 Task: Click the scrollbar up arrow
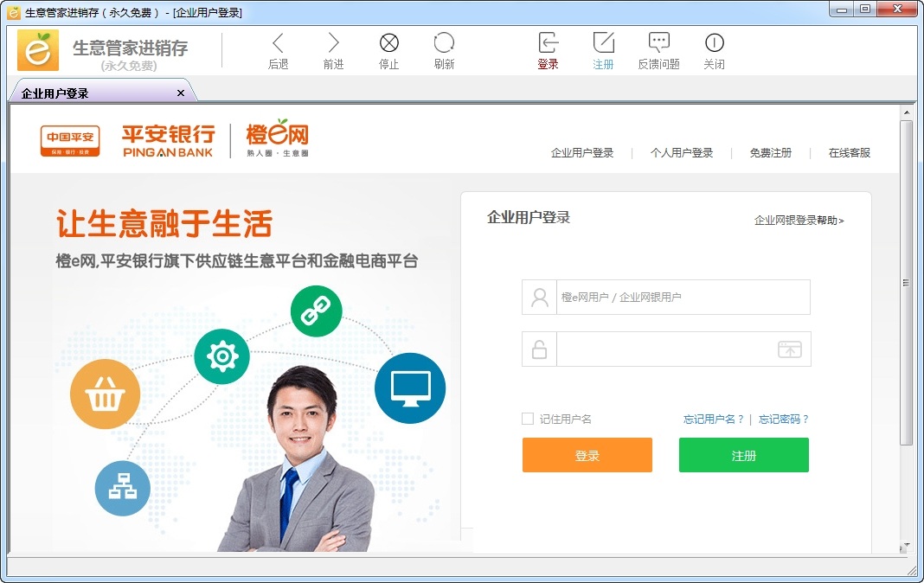tap(906, 112)
